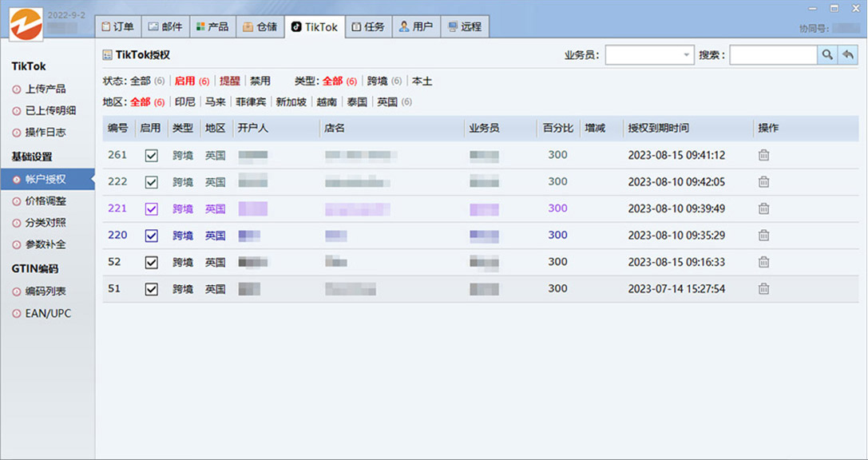The image size is (868, 460).
Task: Open 分类对照 in the sidebar
Action: pos(46,223)
